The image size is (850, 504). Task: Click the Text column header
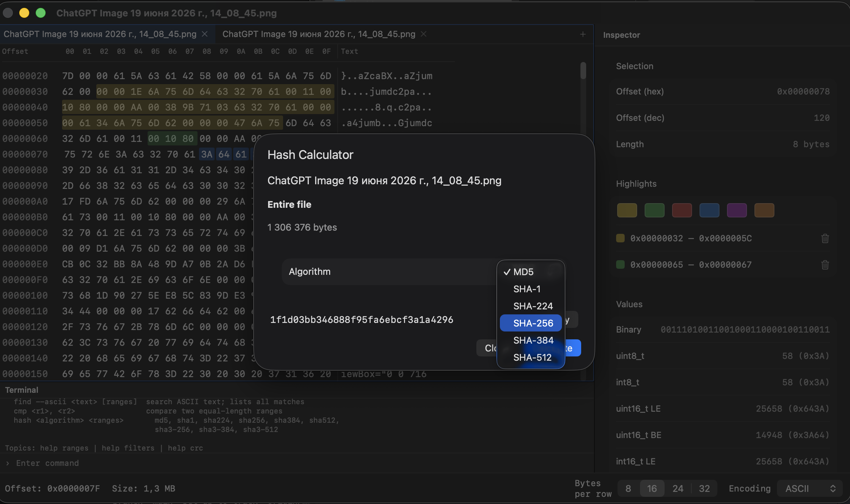coord(349,51)
